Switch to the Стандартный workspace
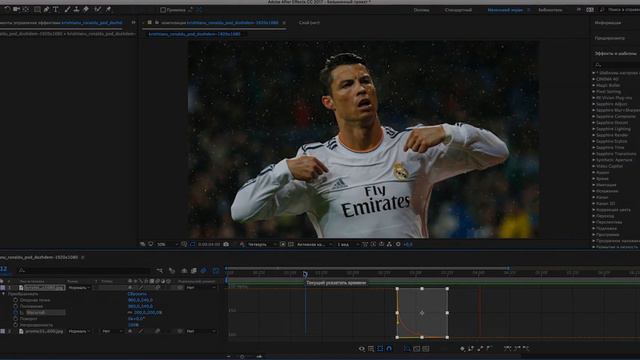This screenshot has height=360, width=640. pyautogui.click(x=458, y=10)
